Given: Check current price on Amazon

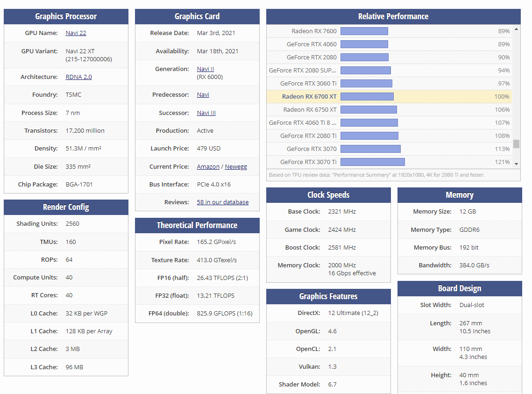Looking at the screenshot, I should 208,167.
